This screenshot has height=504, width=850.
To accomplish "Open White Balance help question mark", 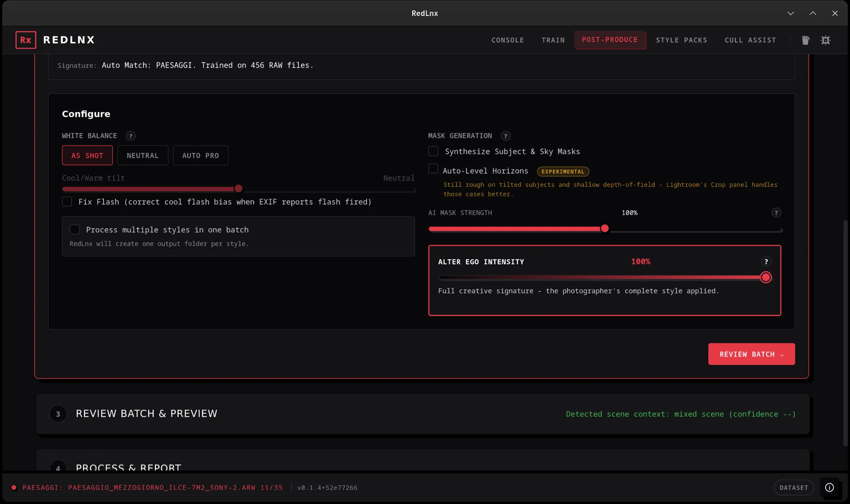I will (131, 136).
